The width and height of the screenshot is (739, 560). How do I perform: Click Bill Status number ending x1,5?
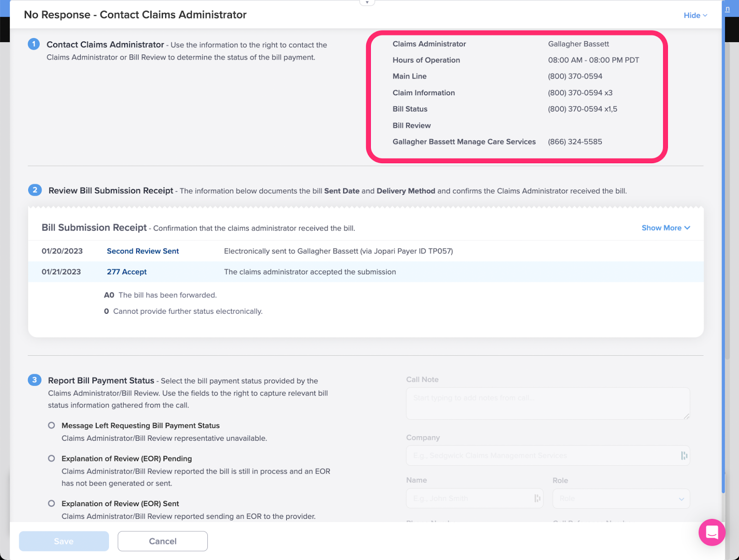tap(582, 109)
